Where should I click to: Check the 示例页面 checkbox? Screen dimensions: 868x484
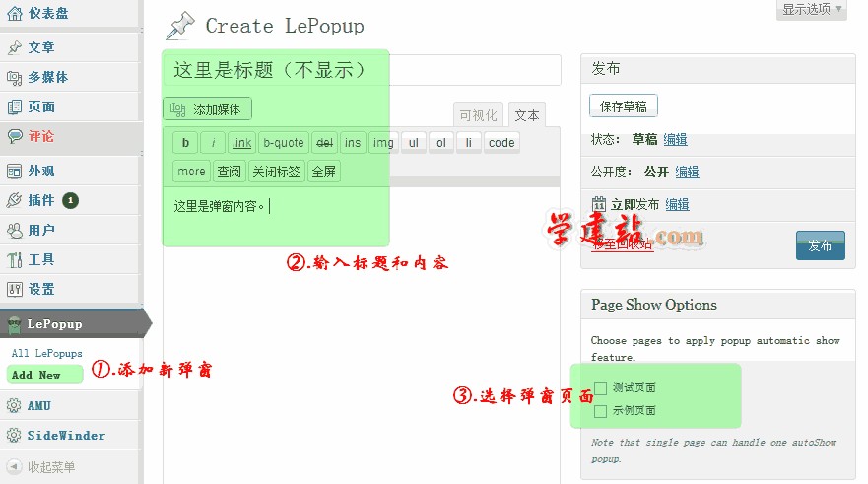(600, 411)
